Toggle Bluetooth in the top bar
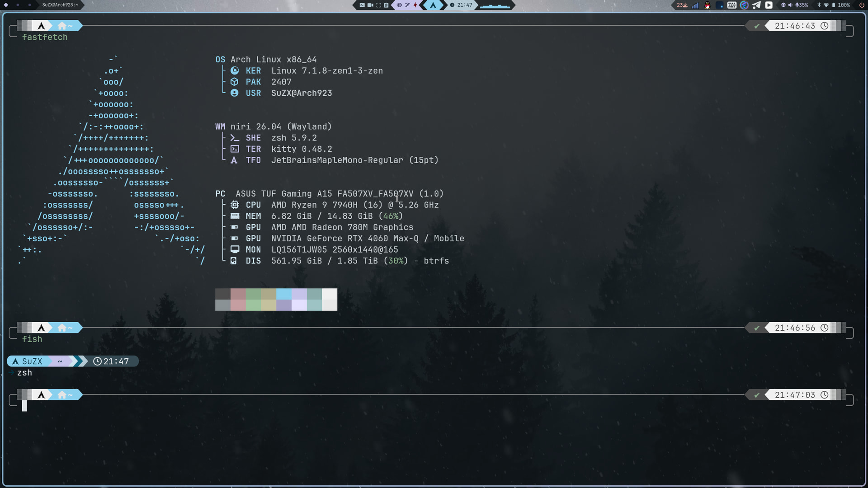The image size is (868, 488). (x=819, y=5)
